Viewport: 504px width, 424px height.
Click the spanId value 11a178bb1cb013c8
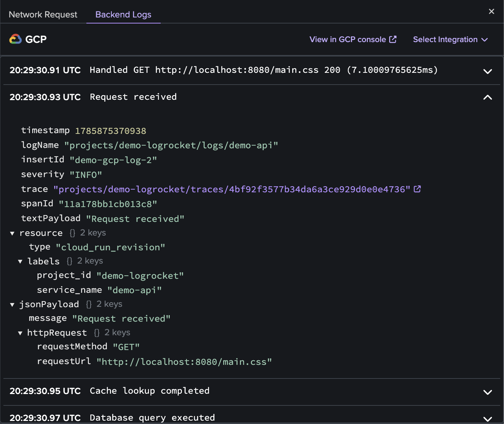coord(108,204)
